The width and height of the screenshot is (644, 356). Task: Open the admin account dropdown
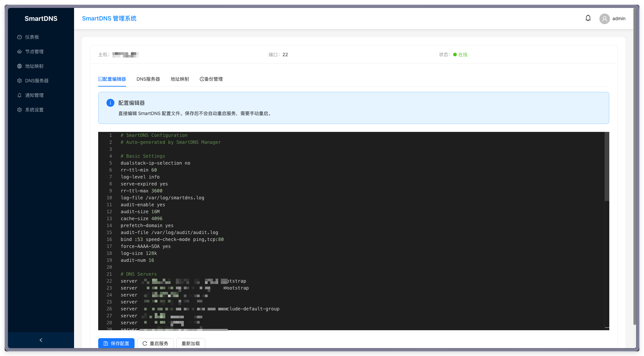619,19
